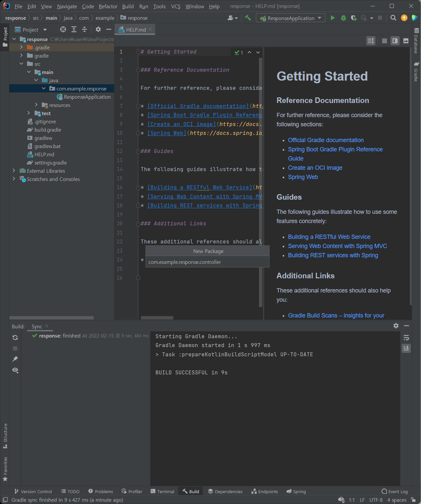Expand the resources folder
Screen dimensions: 421x504
[x=36, y=105]
